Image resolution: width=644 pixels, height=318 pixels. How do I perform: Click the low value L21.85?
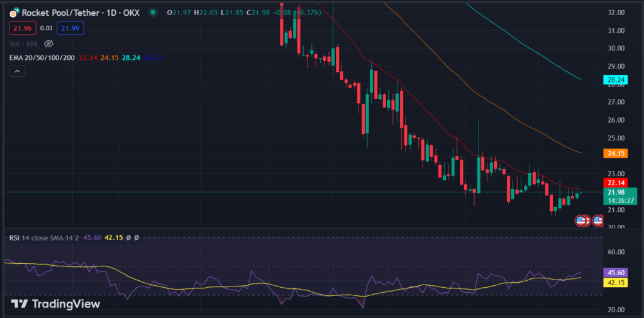[x=233, y=13]
